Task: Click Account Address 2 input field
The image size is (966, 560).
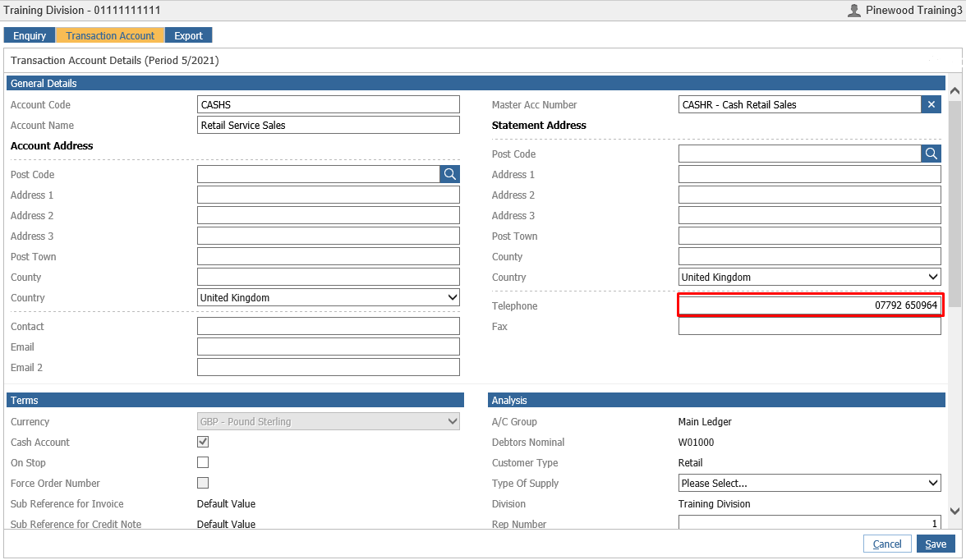Action: (x=329, y=216)
